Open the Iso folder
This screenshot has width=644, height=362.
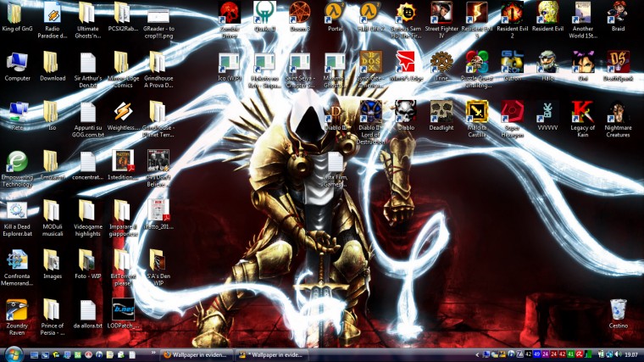[53, 112]
